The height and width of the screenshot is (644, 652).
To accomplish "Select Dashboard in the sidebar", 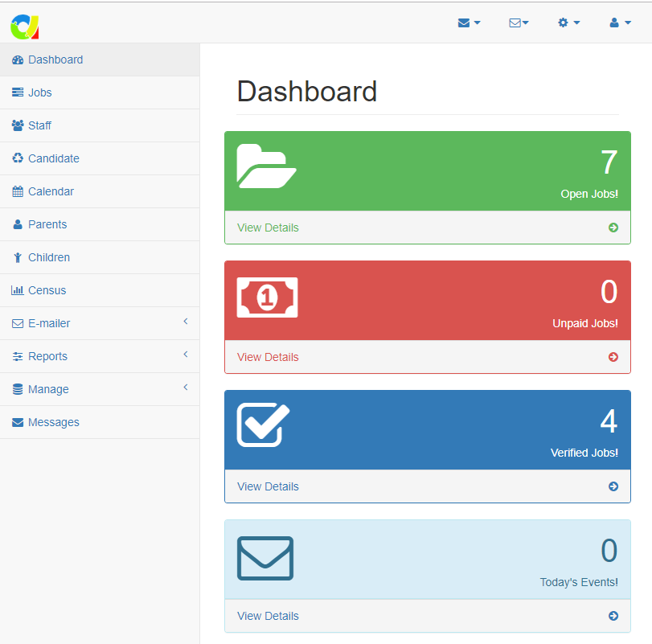I will [55, 59].
